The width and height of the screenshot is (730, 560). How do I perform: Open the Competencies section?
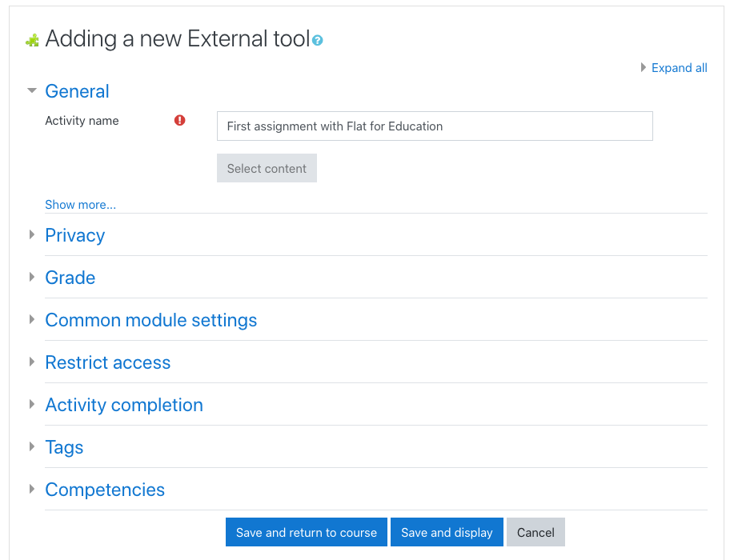pos(104,490)
